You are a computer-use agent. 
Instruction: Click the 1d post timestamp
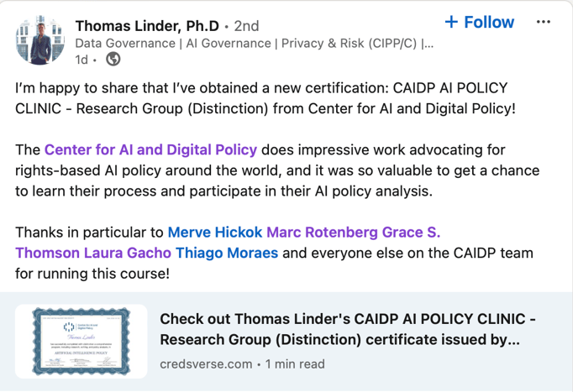click(81, 60)
